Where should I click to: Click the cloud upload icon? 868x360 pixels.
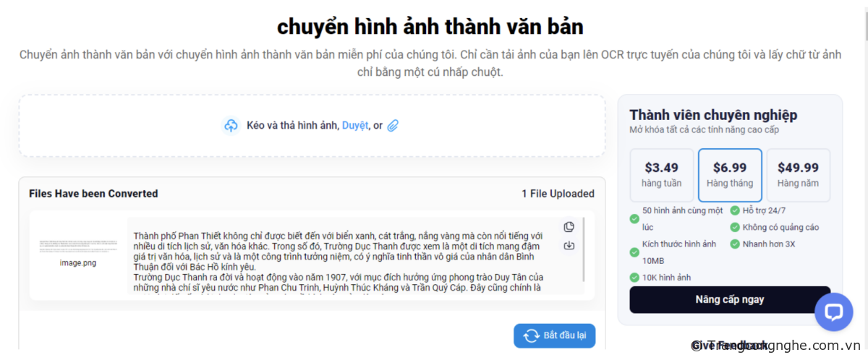[231, 126]
